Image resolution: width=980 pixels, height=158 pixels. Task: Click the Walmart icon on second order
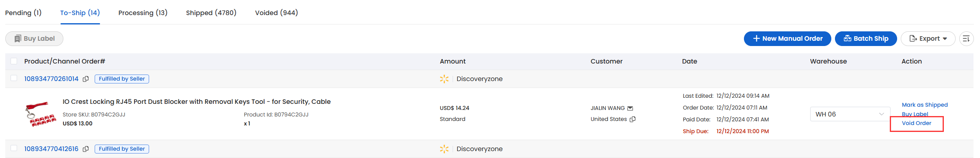pyautogui.click(x=444, y=149)
